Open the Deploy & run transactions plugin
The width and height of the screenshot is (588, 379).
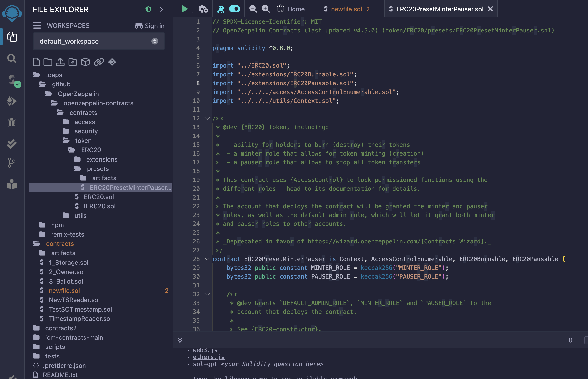click(x=11, y=101)
